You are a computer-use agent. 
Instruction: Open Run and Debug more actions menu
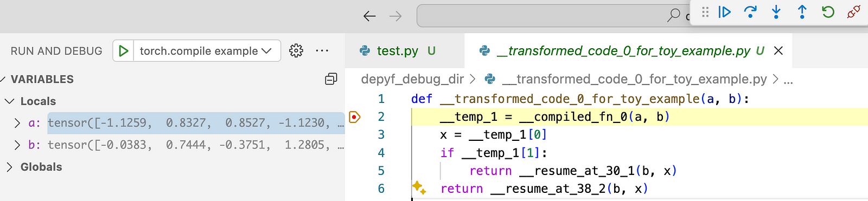[322, 51]
